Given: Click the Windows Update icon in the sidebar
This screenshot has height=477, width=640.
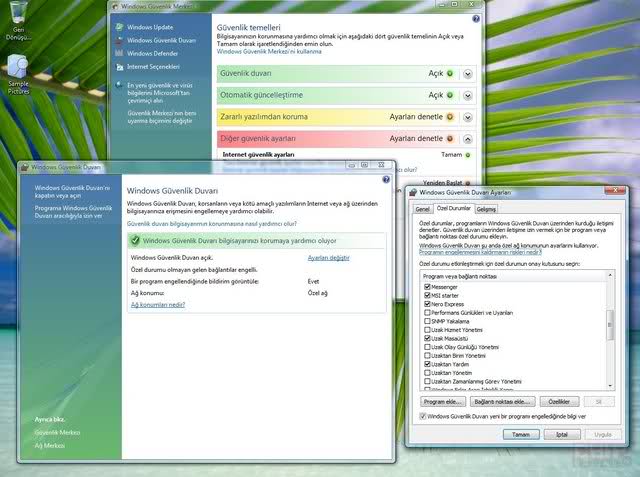Looking at the screenshot, I should (119, 27).
